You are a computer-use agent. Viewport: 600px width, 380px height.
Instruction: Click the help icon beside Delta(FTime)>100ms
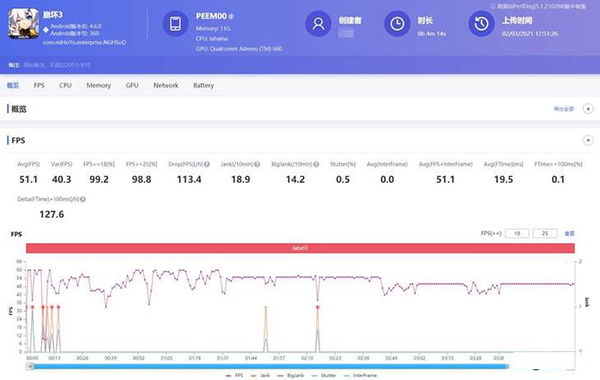(83, 199)
